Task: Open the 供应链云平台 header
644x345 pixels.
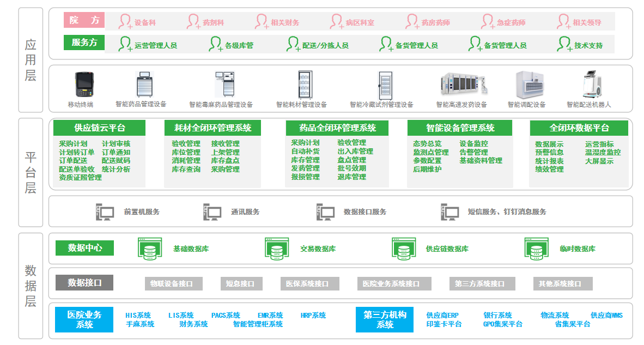Action: coord(99,128)
